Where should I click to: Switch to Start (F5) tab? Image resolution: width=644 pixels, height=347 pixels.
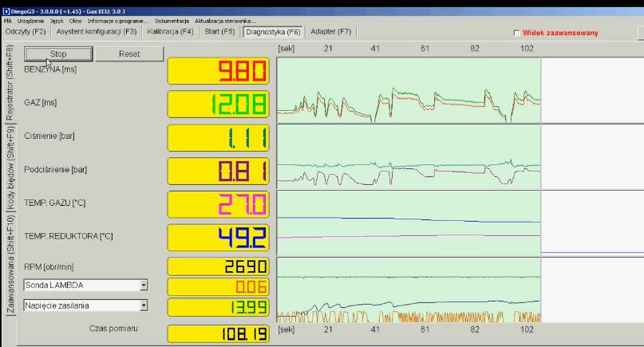pyautogui.click(x=219, y=32)
